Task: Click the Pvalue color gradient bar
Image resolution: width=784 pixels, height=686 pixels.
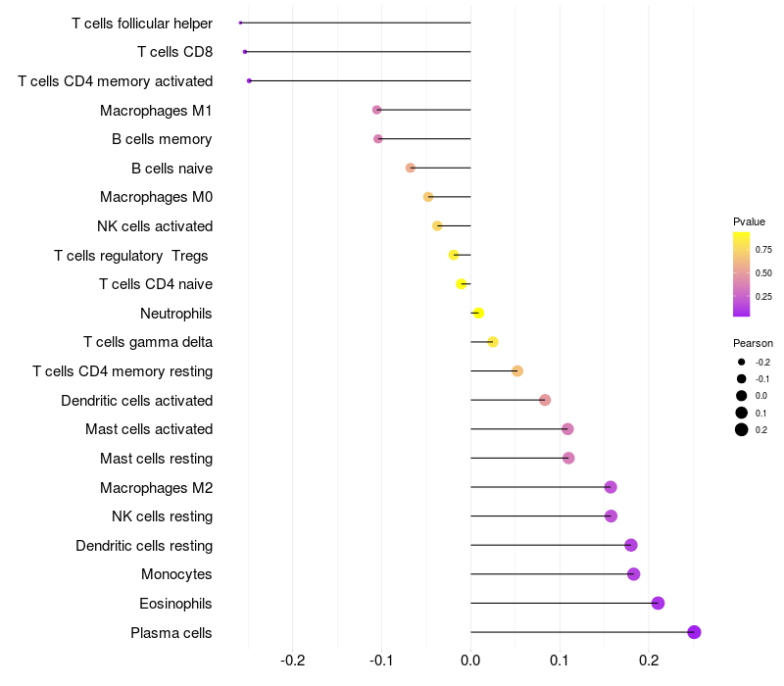Action: click(x=742, y=274)
